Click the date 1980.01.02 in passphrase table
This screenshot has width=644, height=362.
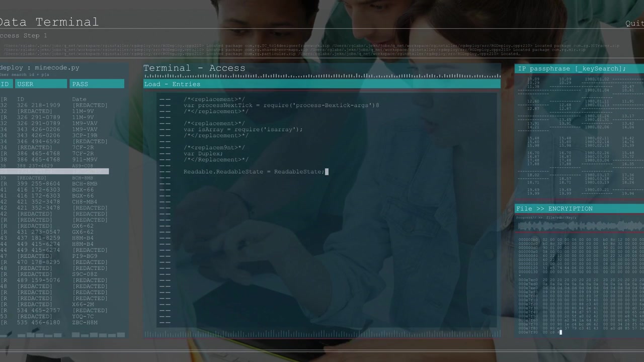click(596, 79)
